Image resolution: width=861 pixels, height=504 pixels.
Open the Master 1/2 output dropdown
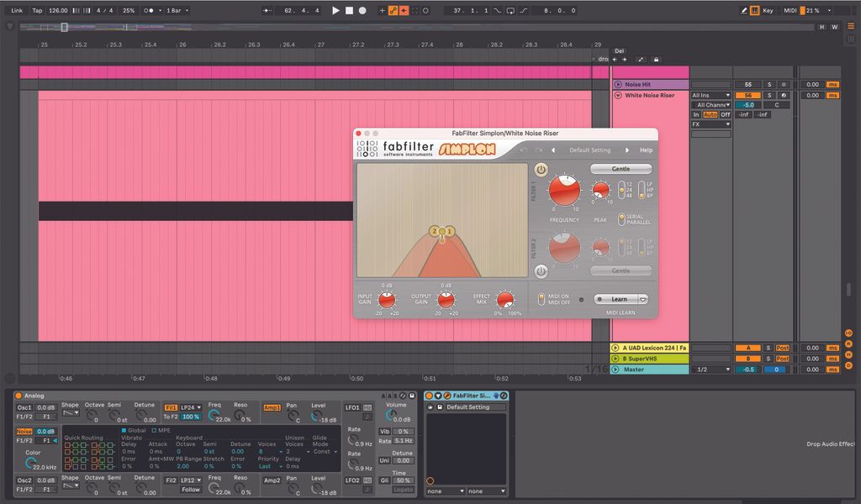pos(711,370)
